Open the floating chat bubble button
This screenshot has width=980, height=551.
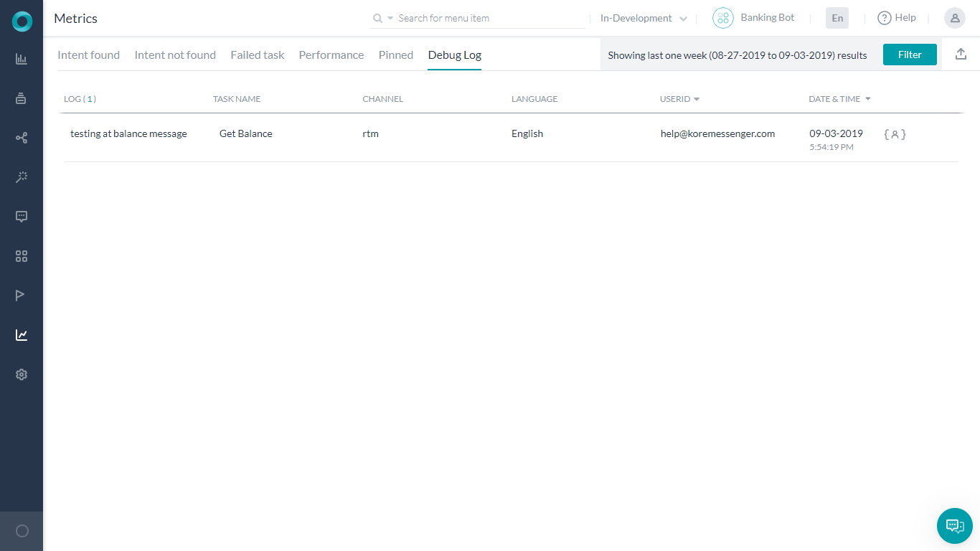[x=955, y=526]
